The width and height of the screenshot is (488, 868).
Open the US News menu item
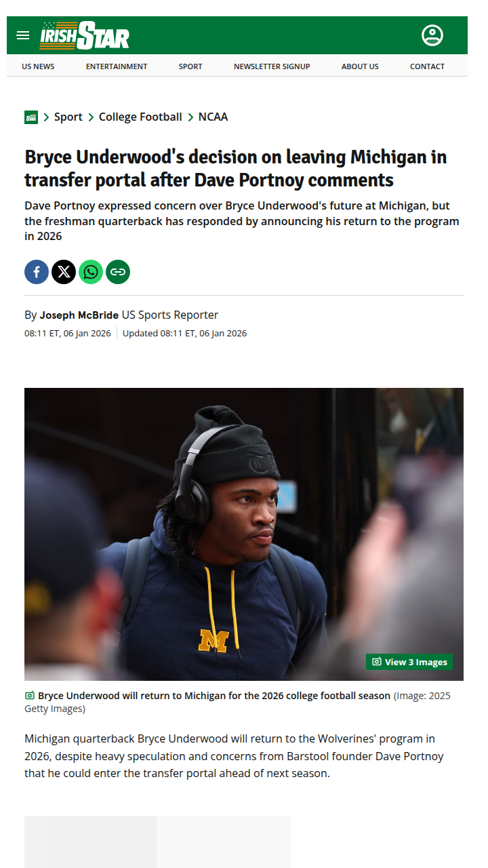click(38, 66)
